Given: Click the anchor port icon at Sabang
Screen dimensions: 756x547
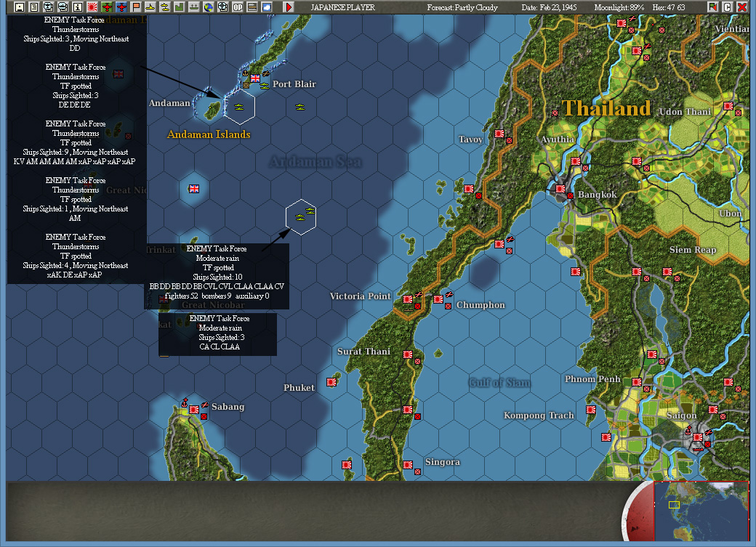Looking at the screenshot, I should click(x=184, y=402).
